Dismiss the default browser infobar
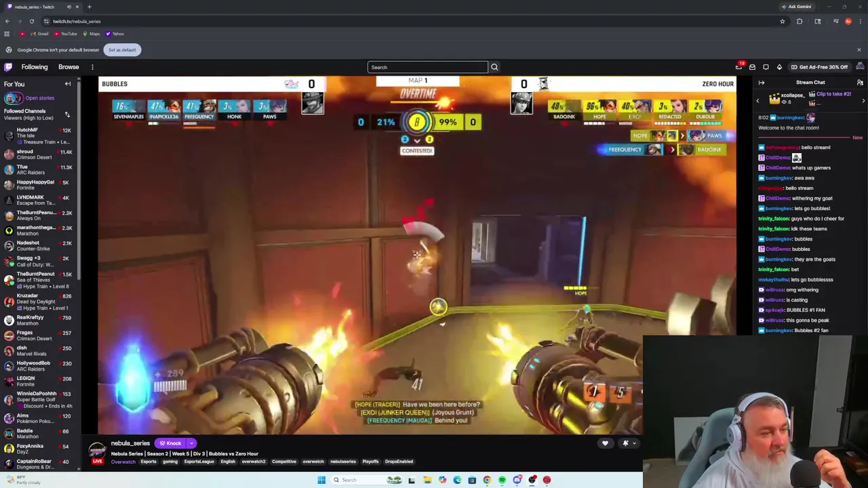This screenshot has height=488, width=868. 859,49
